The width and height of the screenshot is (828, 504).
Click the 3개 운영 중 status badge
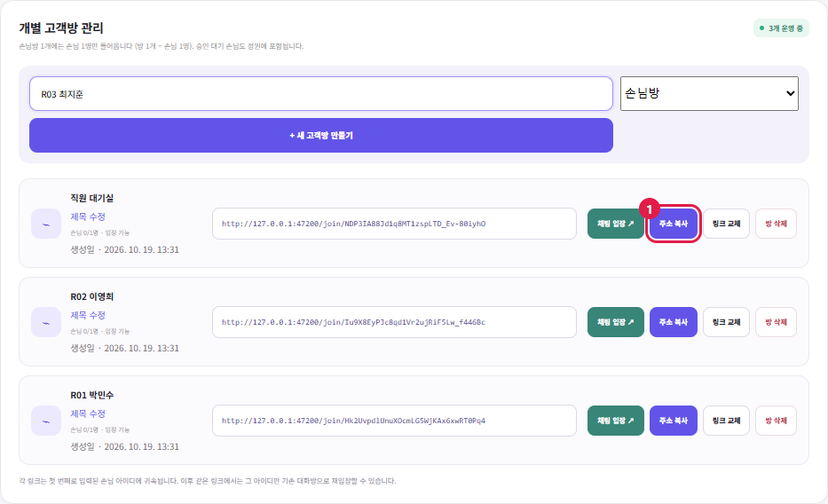(781, 28)
